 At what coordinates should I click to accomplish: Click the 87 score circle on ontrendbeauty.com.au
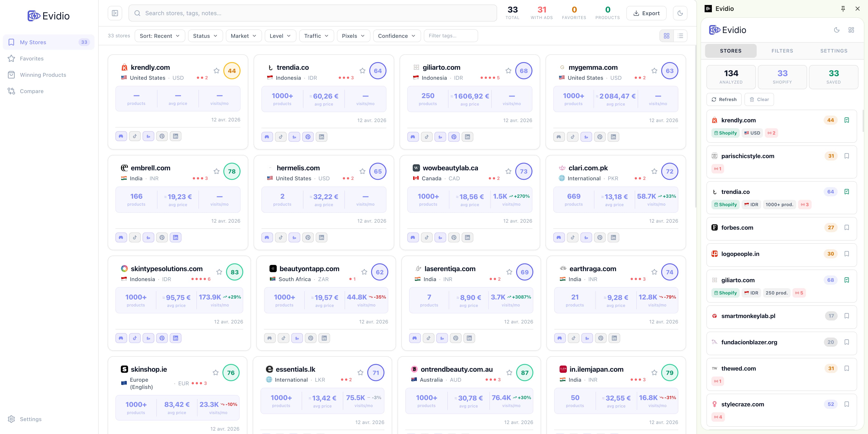coord(524,373)
